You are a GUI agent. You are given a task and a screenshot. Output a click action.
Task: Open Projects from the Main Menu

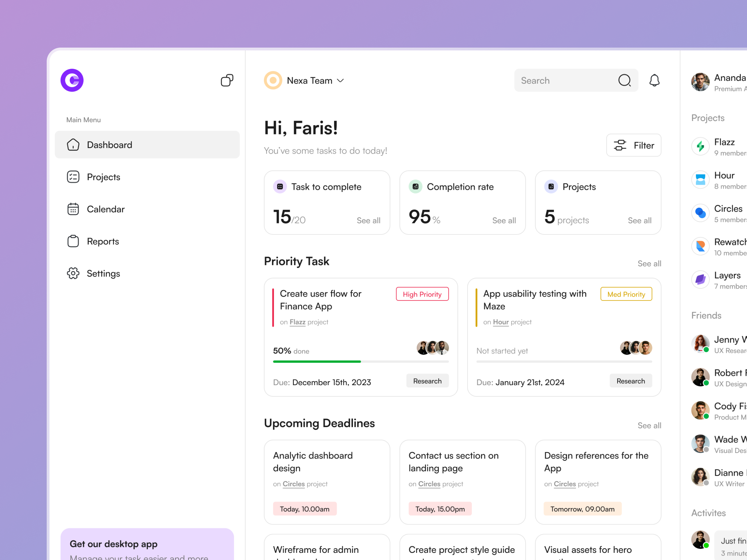pos(103,176)
